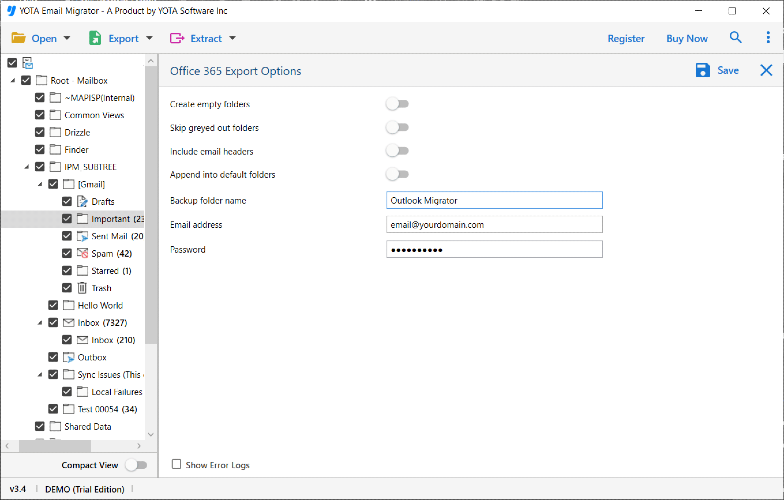This screenshot has height=500, width=784.
Task: Click the Spam folder icon
Action: point(82,253)
